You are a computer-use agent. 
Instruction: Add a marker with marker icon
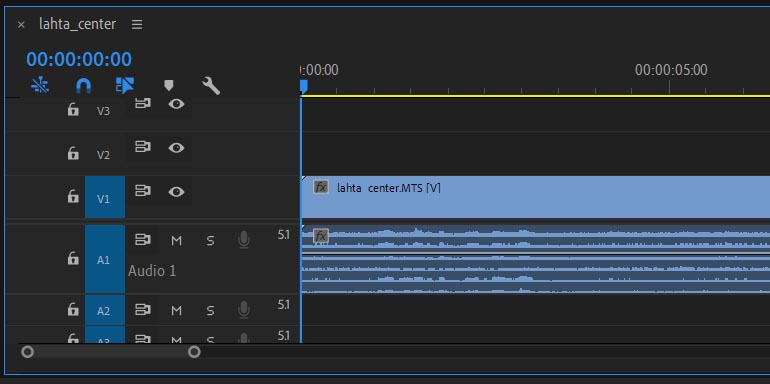168,86
